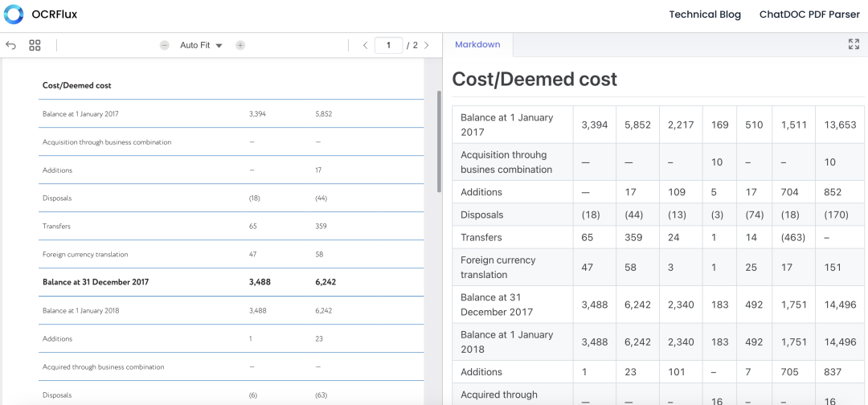
Task: Click markdown 'Balance at 31 December 2017' label
Action: [497, 305]
